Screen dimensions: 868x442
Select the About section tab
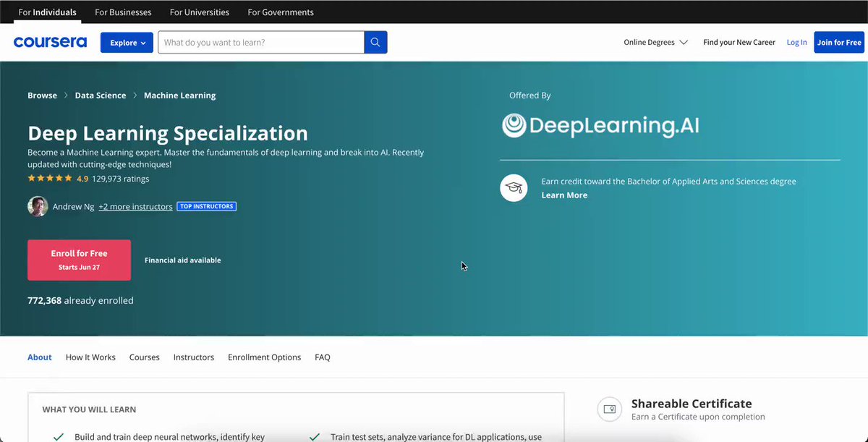pyautogui.click(x=40, y=357)
